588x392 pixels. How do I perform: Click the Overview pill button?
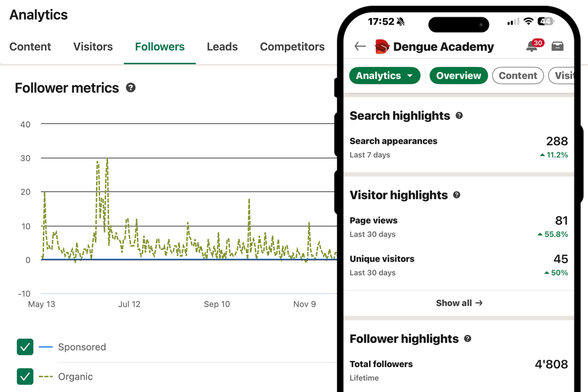[x=459, y=75]
